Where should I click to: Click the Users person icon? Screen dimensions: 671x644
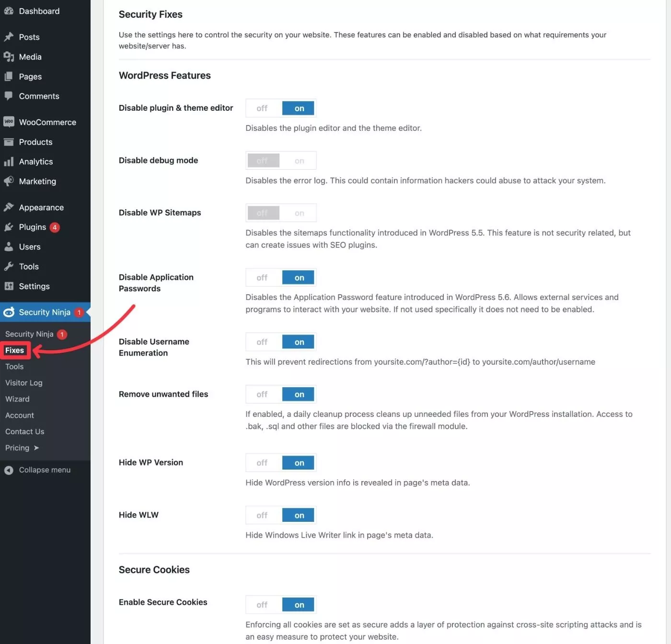9,246
